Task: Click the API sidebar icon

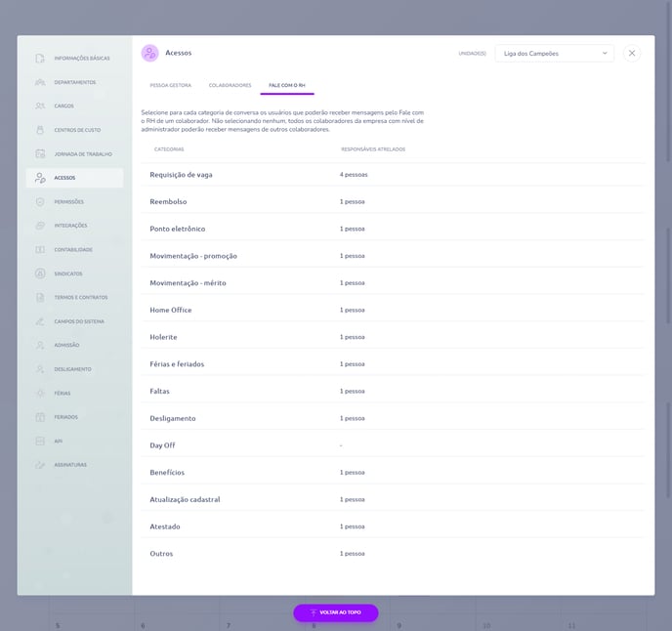Action: click(40, 442)
